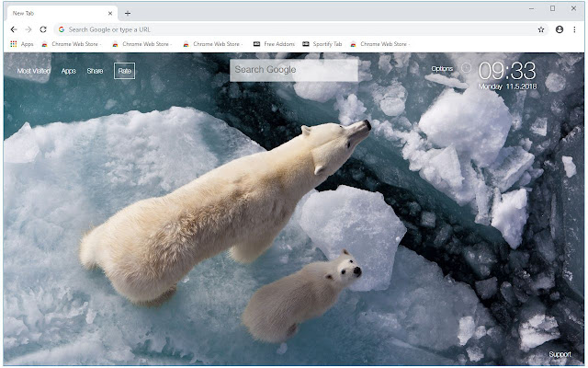Viewport: 588px width, 368px height.
Task: Minimize the browser window
Action: pyautogui.click(x=531, y=8)
